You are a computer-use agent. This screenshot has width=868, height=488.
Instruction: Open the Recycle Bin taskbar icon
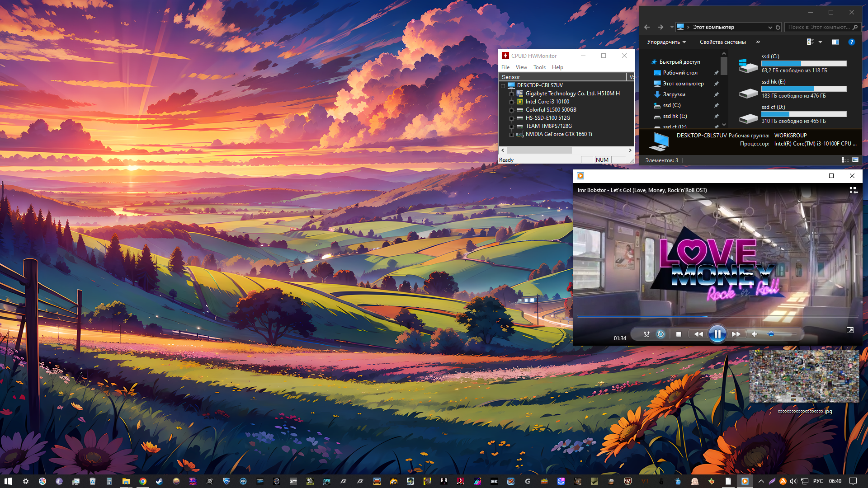pos(93,481)
